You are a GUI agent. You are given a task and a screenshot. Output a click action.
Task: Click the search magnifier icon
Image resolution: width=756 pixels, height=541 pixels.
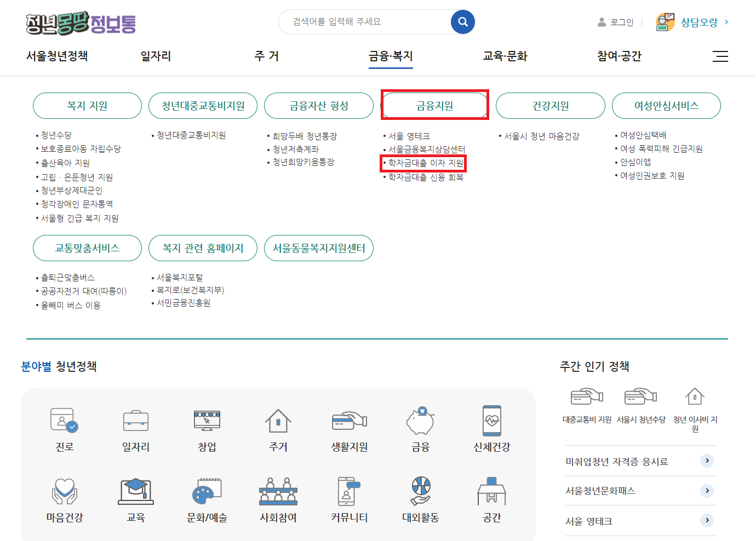coord(462,22)
